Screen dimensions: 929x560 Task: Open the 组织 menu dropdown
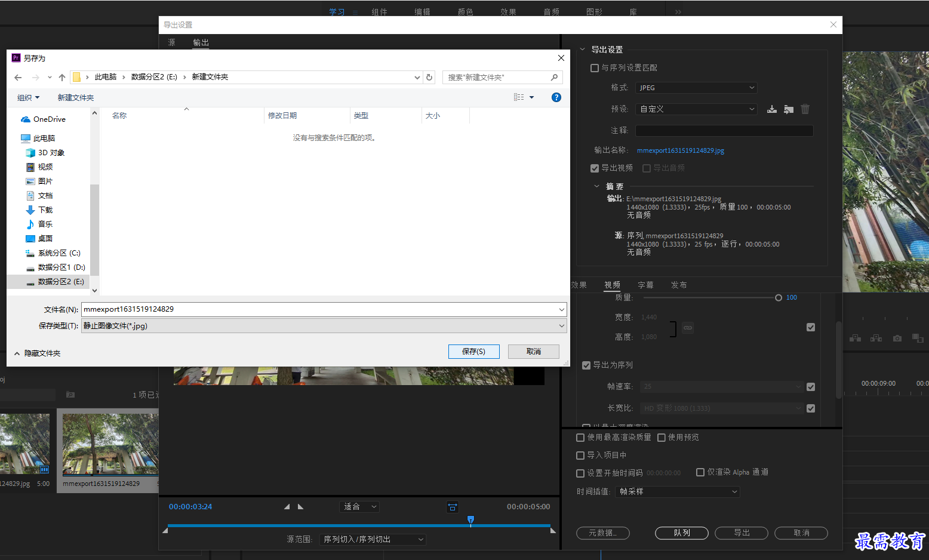point(28,98)
